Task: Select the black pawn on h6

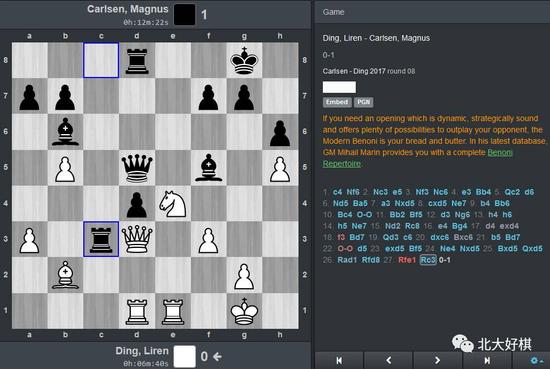Action: [280, 132]
